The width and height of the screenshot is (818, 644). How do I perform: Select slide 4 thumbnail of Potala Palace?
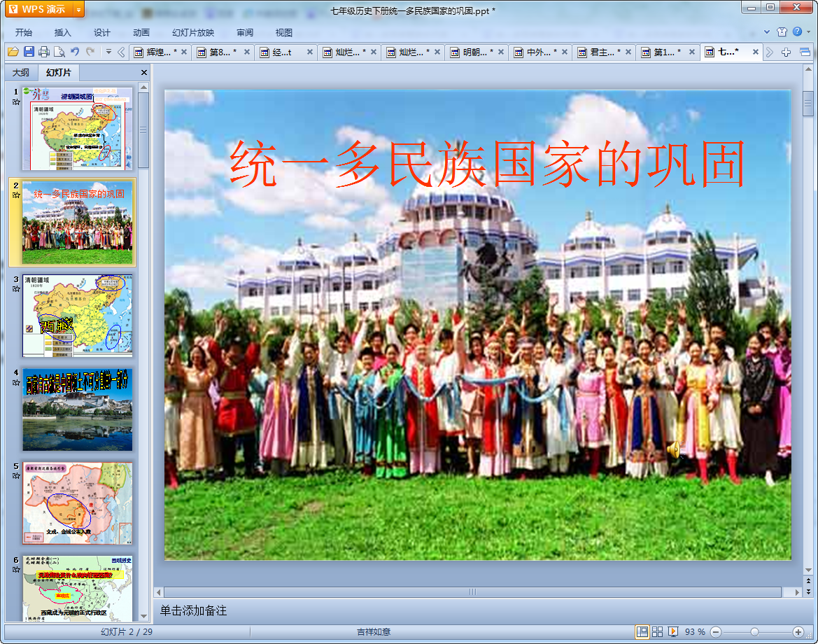pos(77,409)
